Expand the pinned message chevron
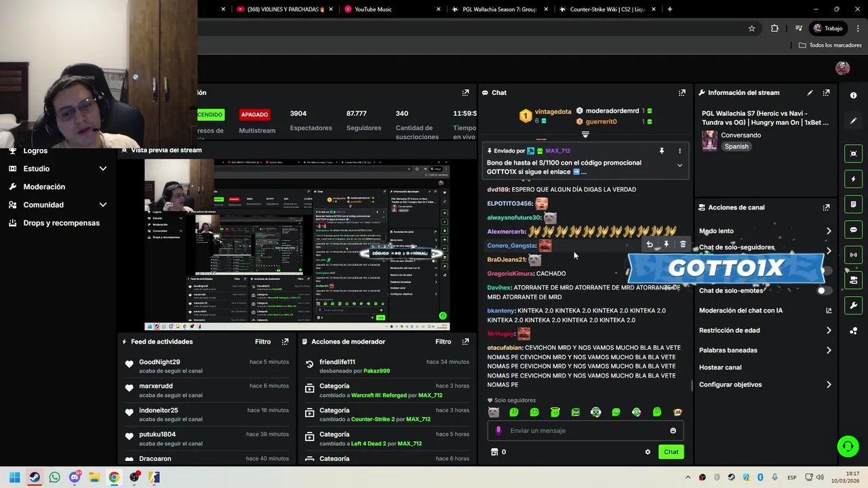 tap(679, 165)
